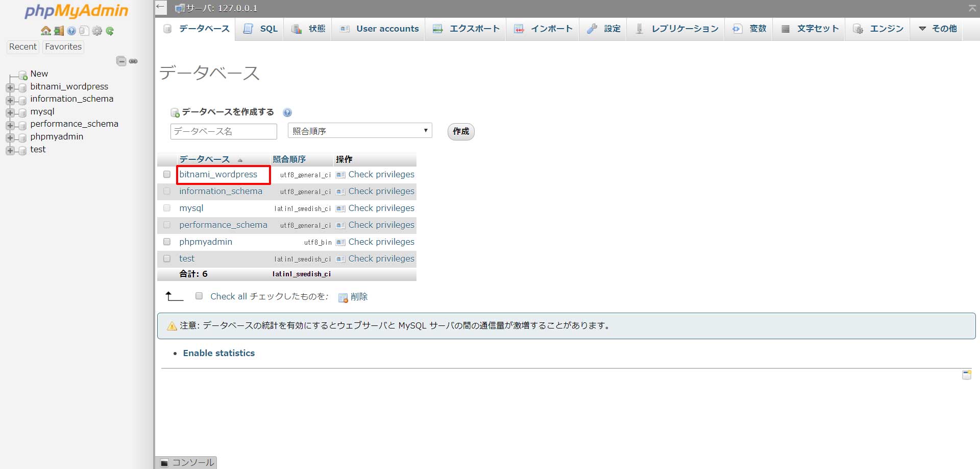Tick the checkbox for the information_schema row
The width and height of the screenshot is (980, 469).
pos(167,191)
